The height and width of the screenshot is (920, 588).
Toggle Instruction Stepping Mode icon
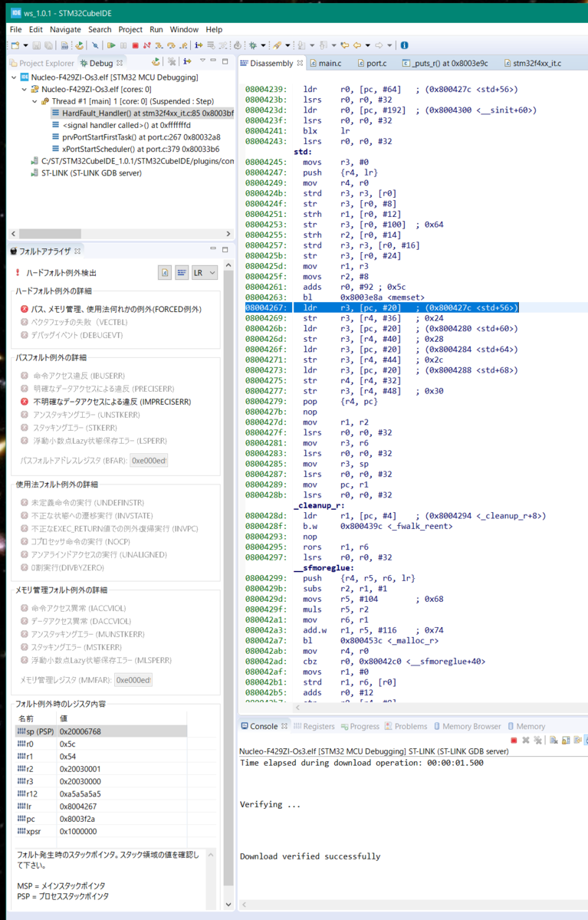pos(199,46)
